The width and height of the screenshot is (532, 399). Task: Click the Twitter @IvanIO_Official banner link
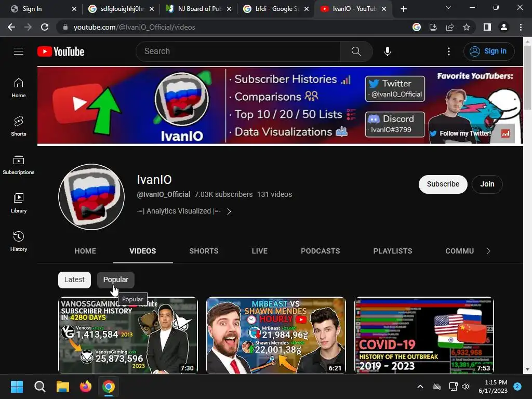click(x=395, y=88)
